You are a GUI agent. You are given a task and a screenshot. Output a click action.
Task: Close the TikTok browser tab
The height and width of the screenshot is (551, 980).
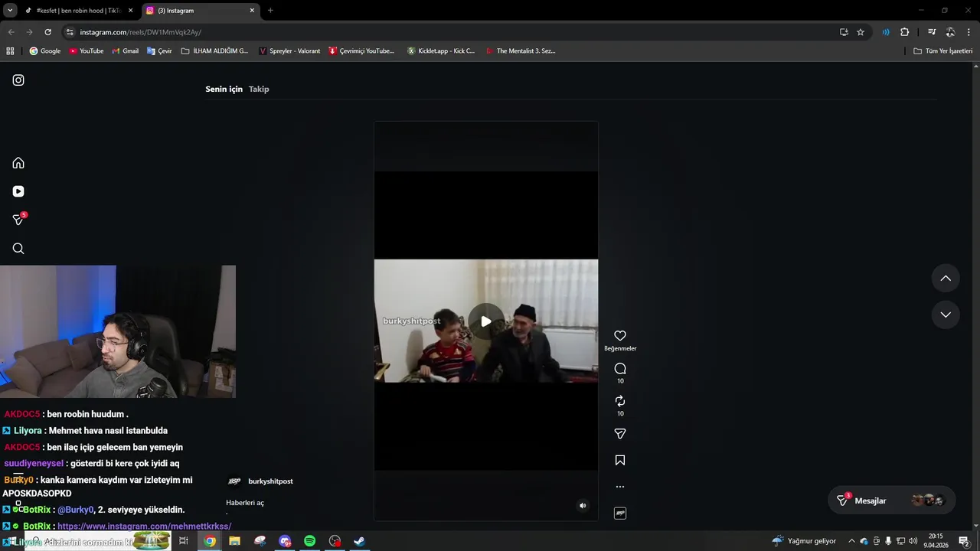[x=131, y=11]
